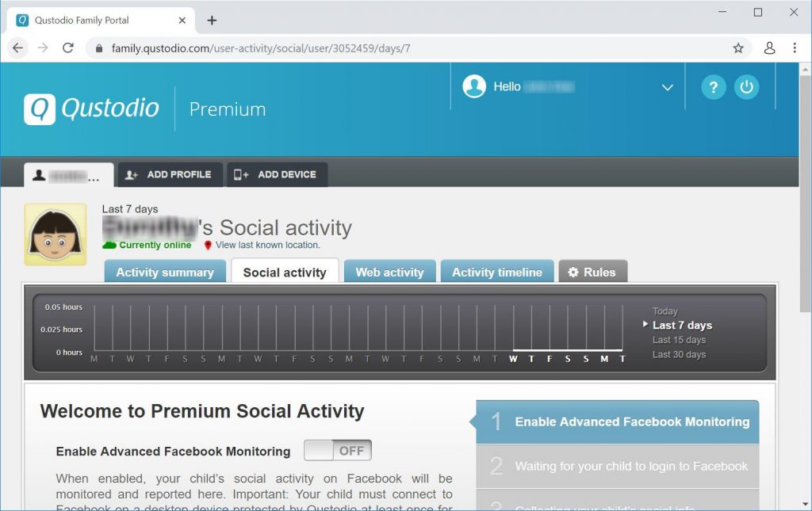812x511 pixels.
Task: Click the user avatar icon beside Hello
Action: coord(474,86)
